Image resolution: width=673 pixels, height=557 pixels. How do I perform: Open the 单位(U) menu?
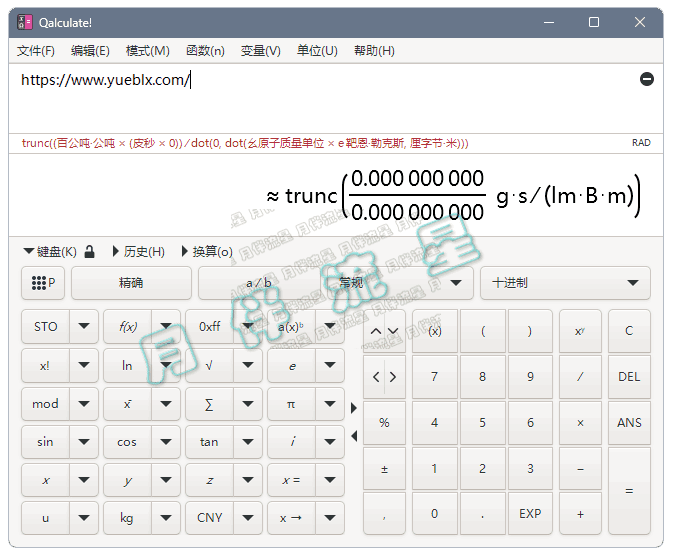pyautogui.click(x=317, y=51)
